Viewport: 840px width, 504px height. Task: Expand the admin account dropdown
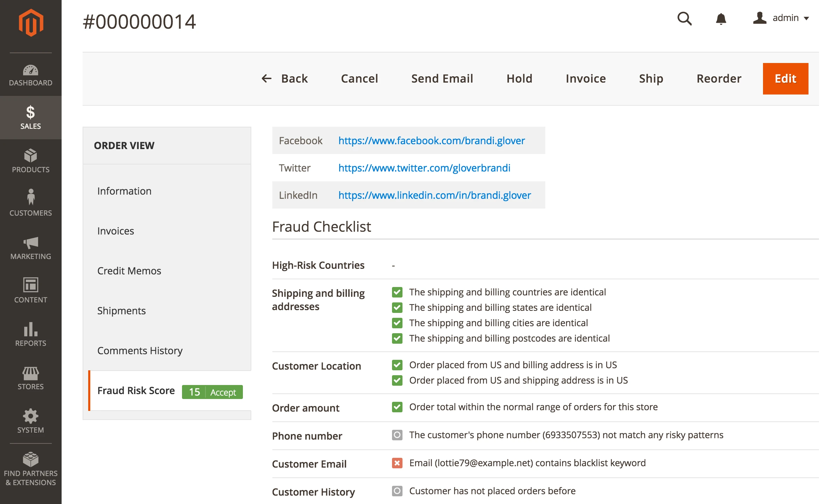pyautogui.click(x=786, y=18)
